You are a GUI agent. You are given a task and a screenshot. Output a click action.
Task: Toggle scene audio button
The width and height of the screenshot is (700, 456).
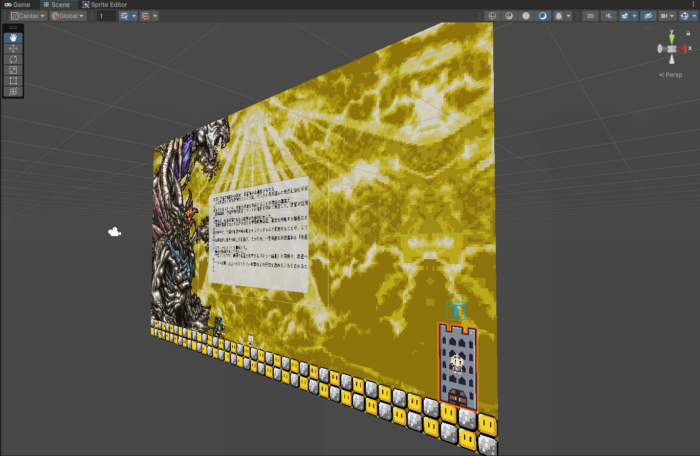click(x=608, y=16)
